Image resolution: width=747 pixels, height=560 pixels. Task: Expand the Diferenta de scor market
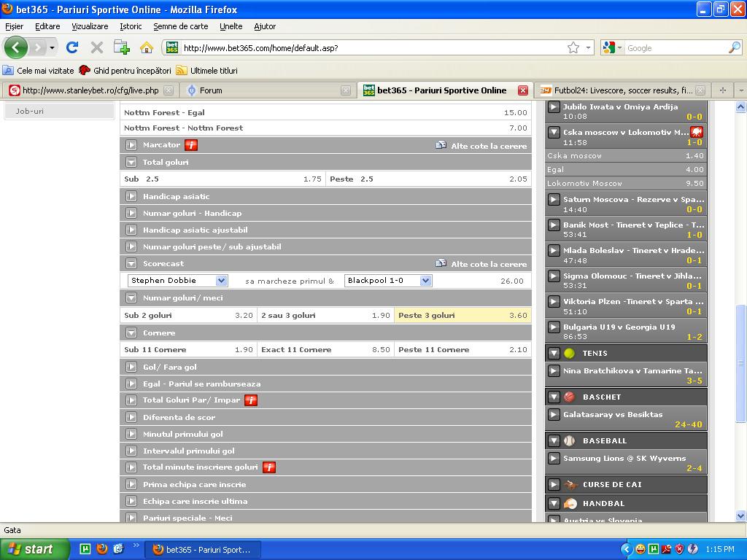click(x=131, y=417)
